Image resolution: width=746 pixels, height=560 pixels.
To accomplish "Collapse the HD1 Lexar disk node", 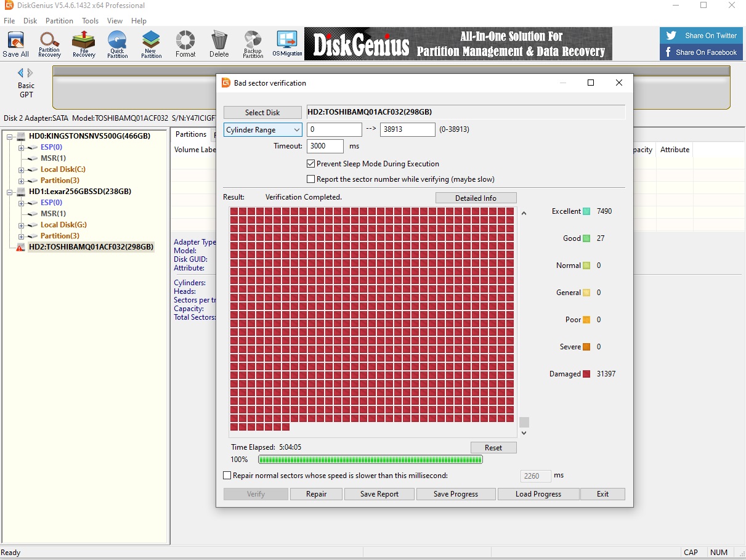I will click(10, 192).
